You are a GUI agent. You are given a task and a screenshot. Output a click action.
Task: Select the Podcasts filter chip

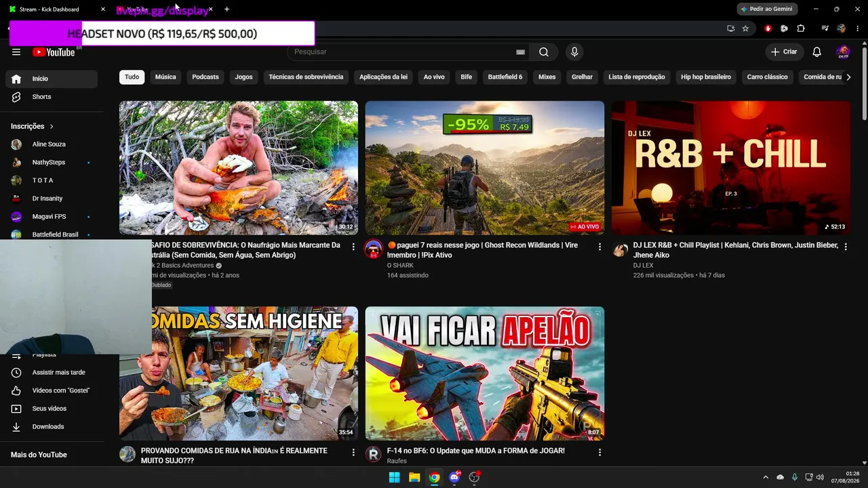(205, 77)
